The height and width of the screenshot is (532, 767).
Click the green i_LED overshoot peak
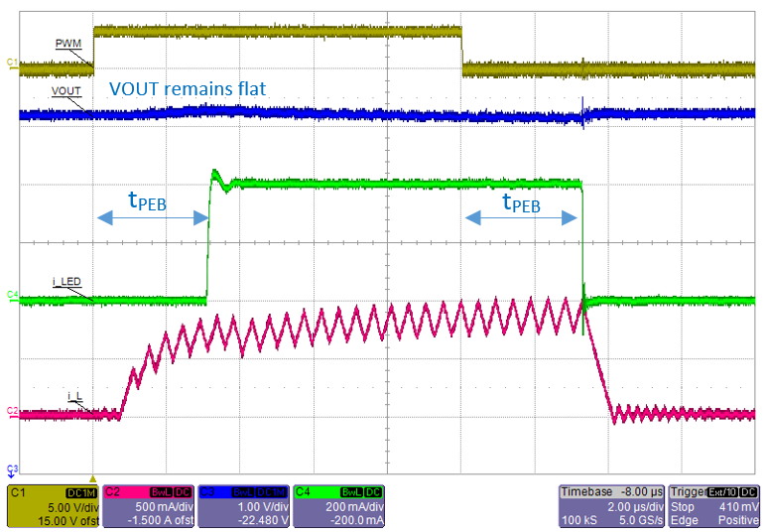click(214, 174)
